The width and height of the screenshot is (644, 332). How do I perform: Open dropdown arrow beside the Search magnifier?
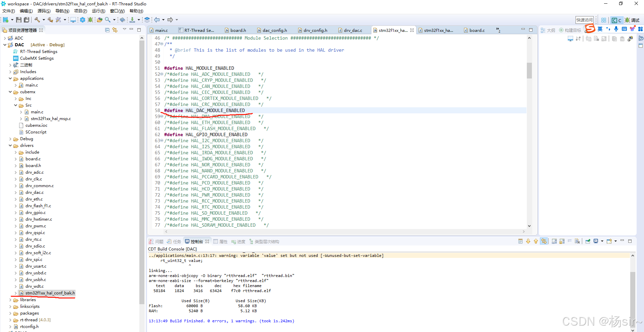(x=114, y=20)
